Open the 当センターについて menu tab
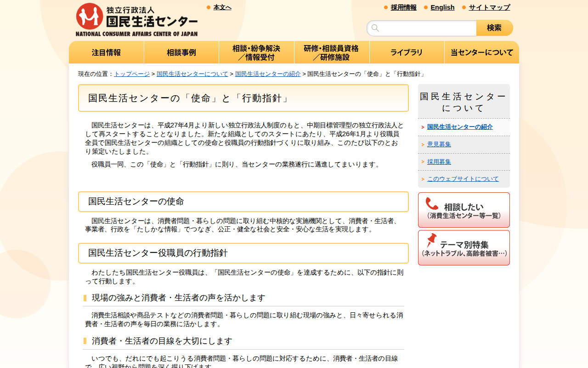Image resolution: width=588 pixels, height=368 pixels. [482, 52]
